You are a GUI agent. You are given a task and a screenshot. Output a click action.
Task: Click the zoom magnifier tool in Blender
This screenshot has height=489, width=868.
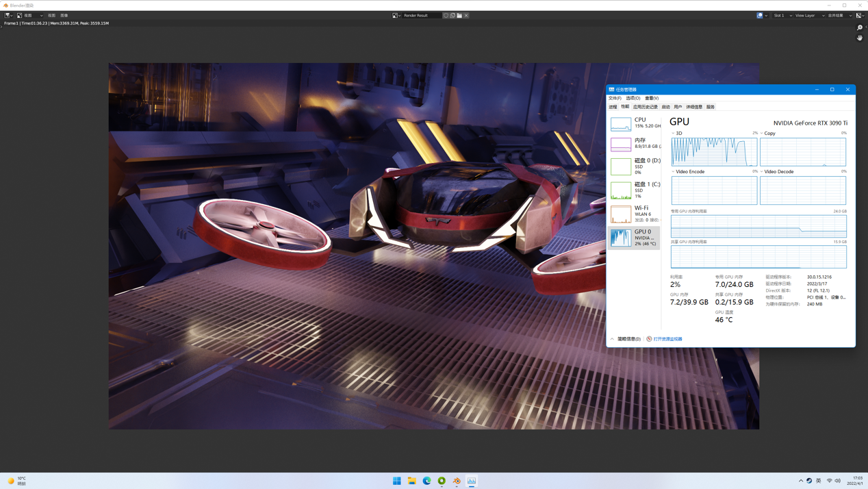860,28
